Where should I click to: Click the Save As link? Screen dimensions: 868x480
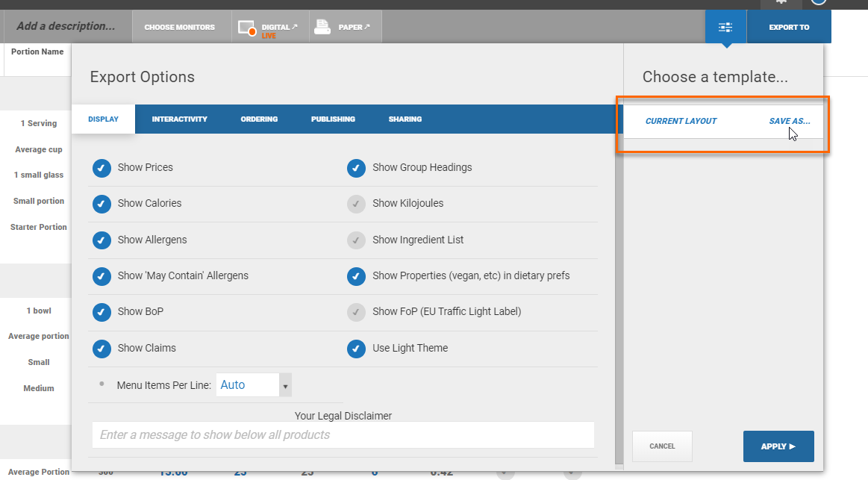coord(789,121)
